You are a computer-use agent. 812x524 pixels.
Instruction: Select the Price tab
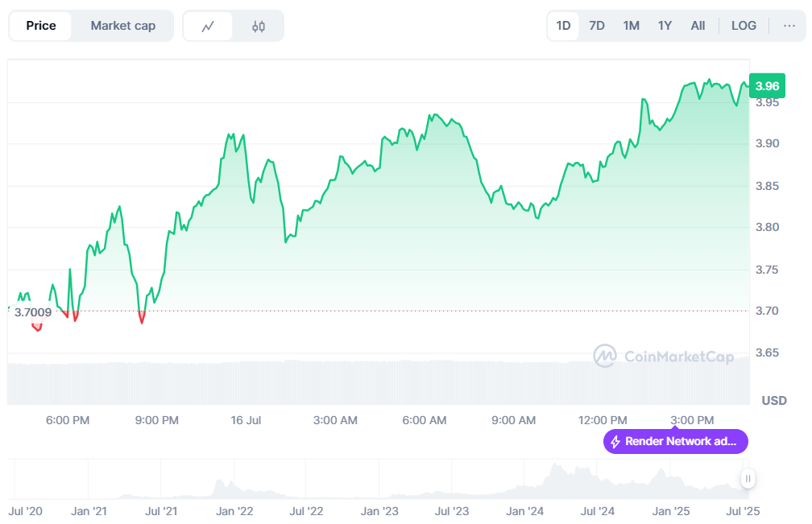pyautogui.click(x=41, y=26)
